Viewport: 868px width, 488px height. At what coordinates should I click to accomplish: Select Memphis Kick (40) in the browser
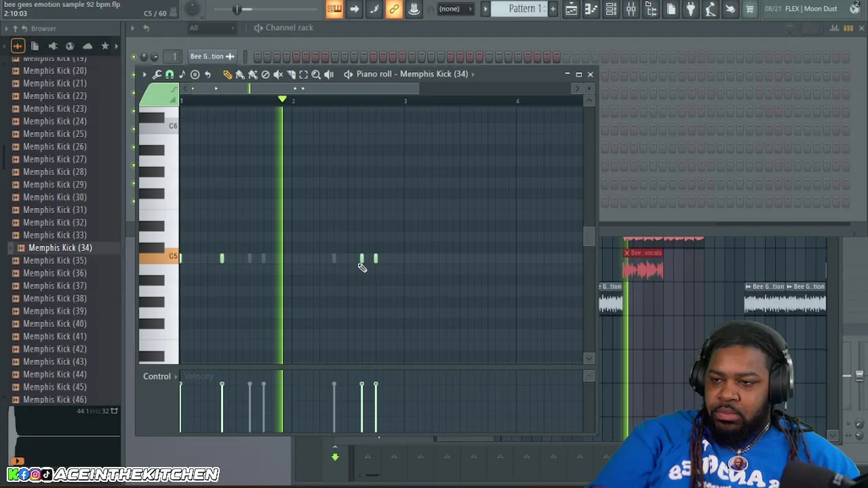point(54,324)
